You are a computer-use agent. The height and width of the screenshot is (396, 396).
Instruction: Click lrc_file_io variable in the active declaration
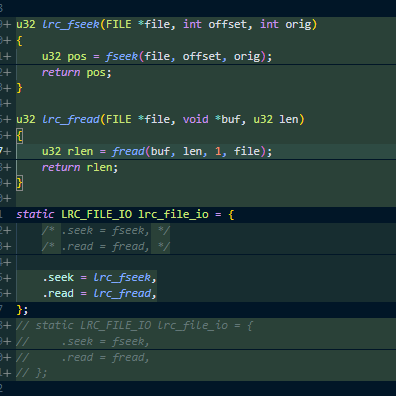point(173,214)
